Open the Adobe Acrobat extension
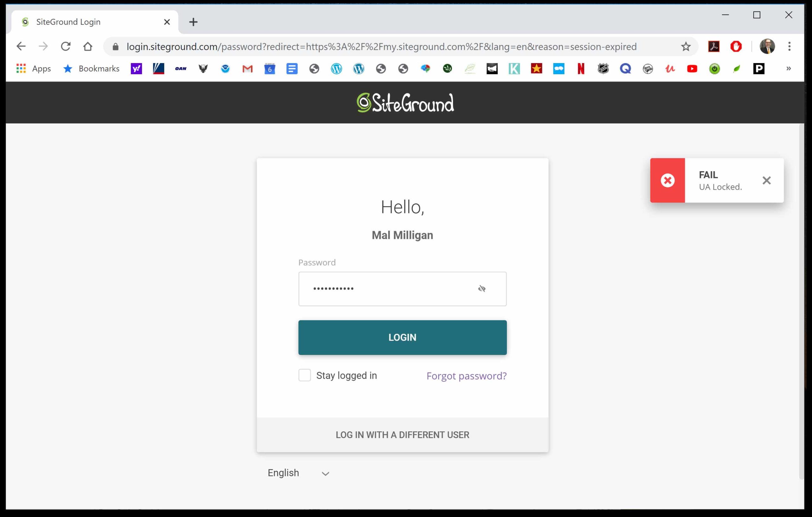This screenshot has height=517, width=812. tap(714, 46)
